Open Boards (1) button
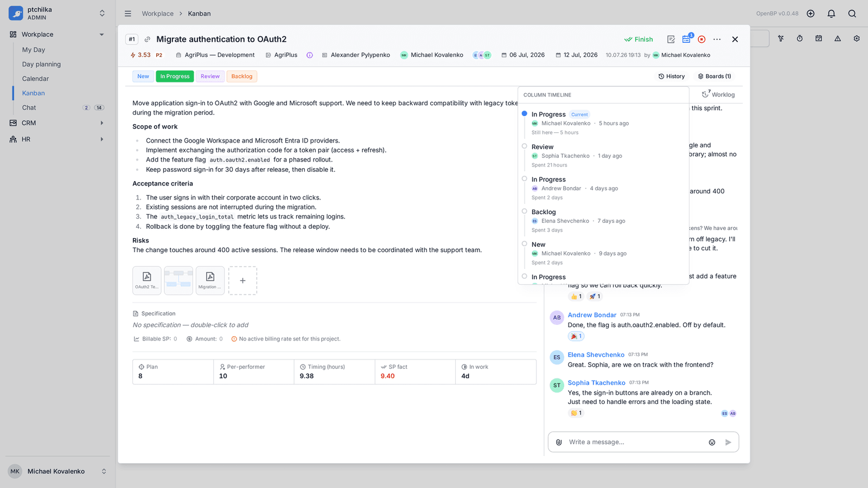 point(714,76)
